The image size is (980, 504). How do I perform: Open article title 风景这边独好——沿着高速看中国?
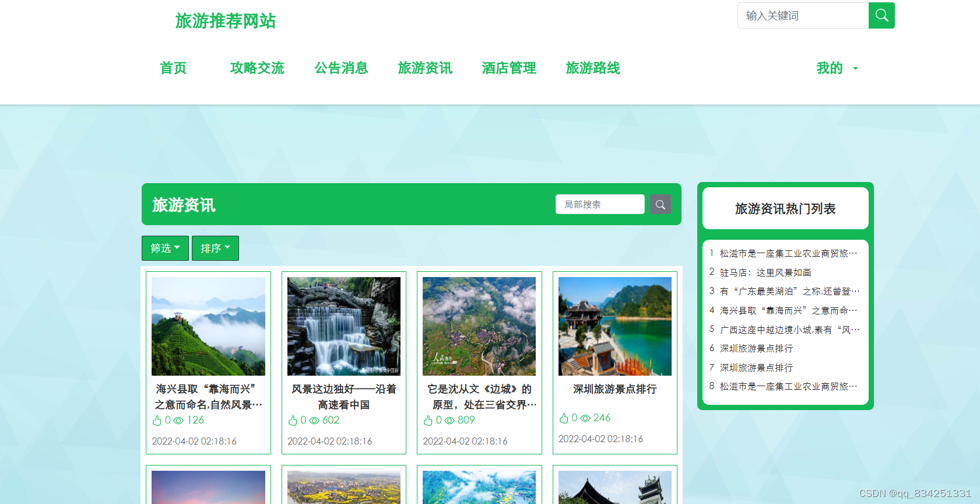pyautogui.click(x=344, y=397)
